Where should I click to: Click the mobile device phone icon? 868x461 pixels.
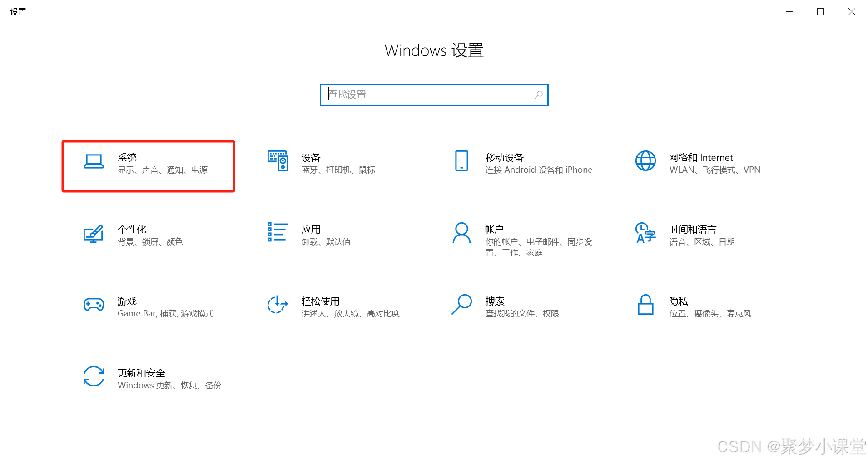[x=461, y=161]
